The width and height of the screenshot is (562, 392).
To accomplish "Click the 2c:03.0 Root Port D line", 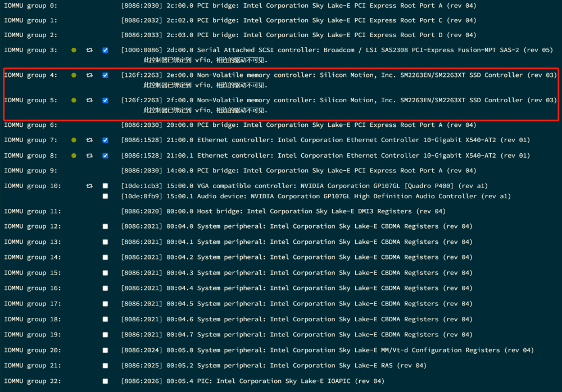I will [x=298, y=35].
